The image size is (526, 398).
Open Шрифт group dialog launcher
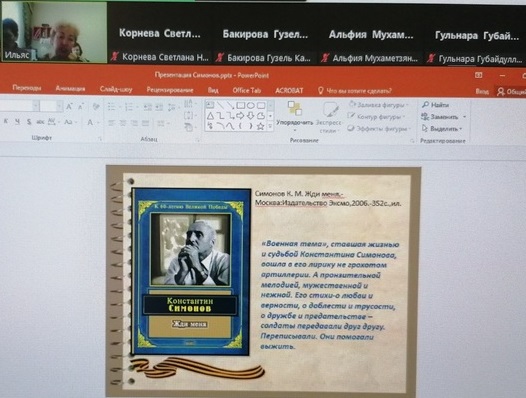click(100, 138)
